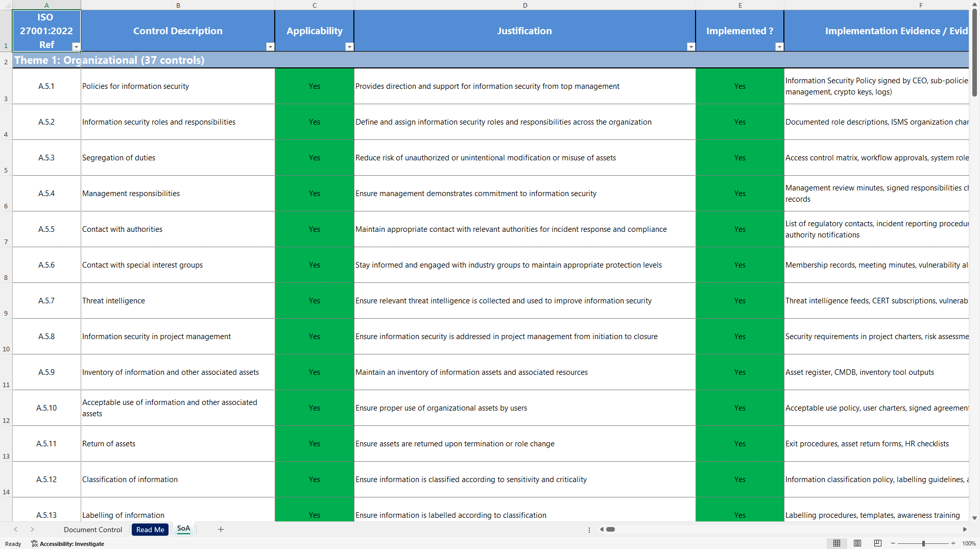Select column D header
The image size is (980, 549).
coord(524,5)
